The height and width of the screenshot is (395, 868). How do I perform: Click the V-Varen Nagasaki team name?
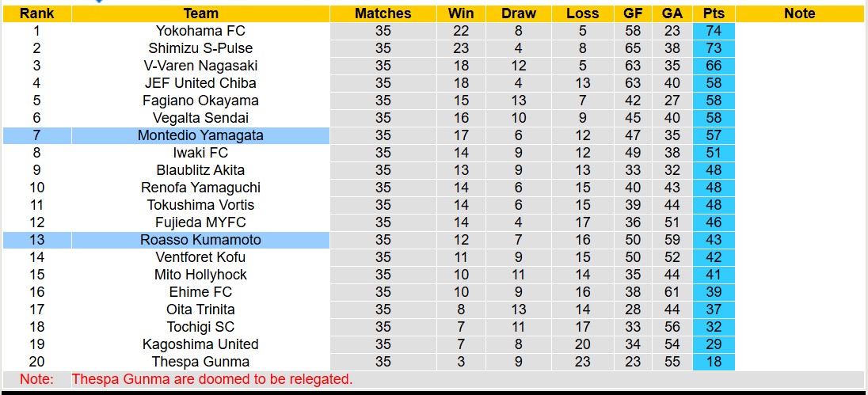click(200, 66)
